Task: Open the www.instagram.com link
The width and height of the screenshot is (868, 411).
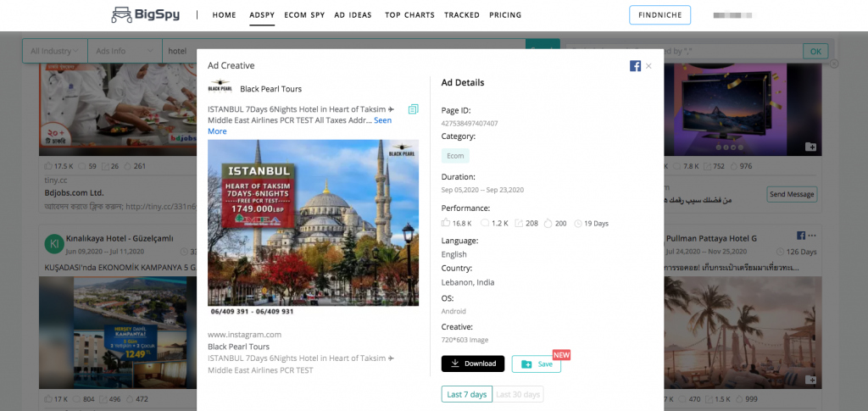Action: (245, 335)
